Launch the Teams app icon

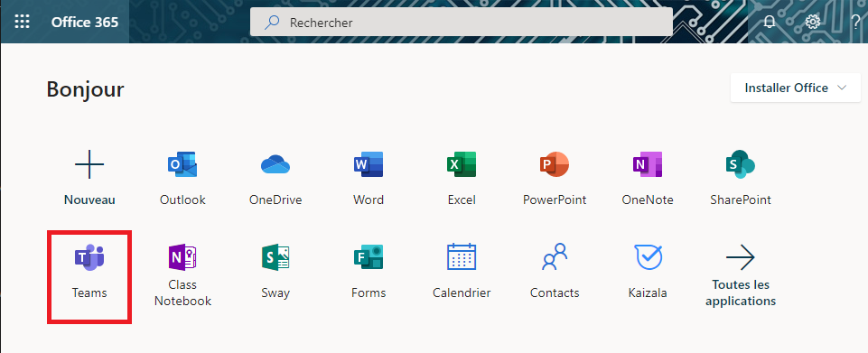pos(89,257)
